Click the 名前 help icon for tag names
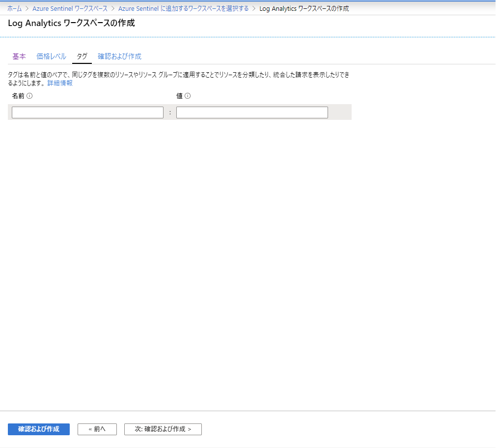 point(30,96)
